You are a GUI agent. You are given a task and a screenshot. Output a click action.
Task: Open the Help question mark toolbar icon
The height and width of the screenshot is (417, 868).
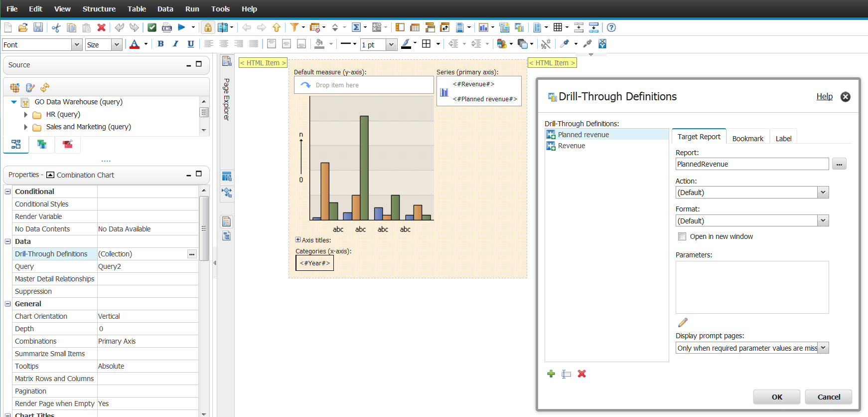point(611,27)
